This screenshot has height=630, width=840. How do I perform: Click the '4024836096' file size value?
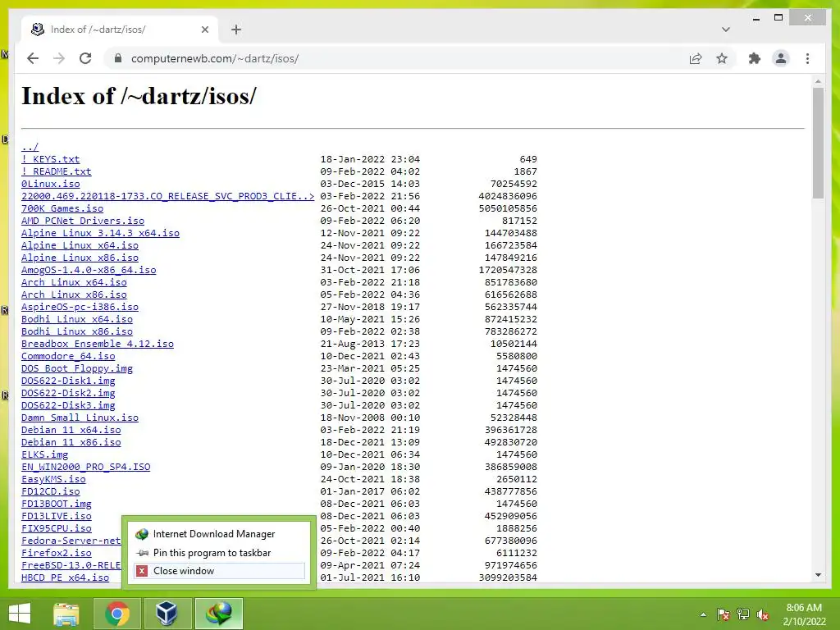[508, 196]
